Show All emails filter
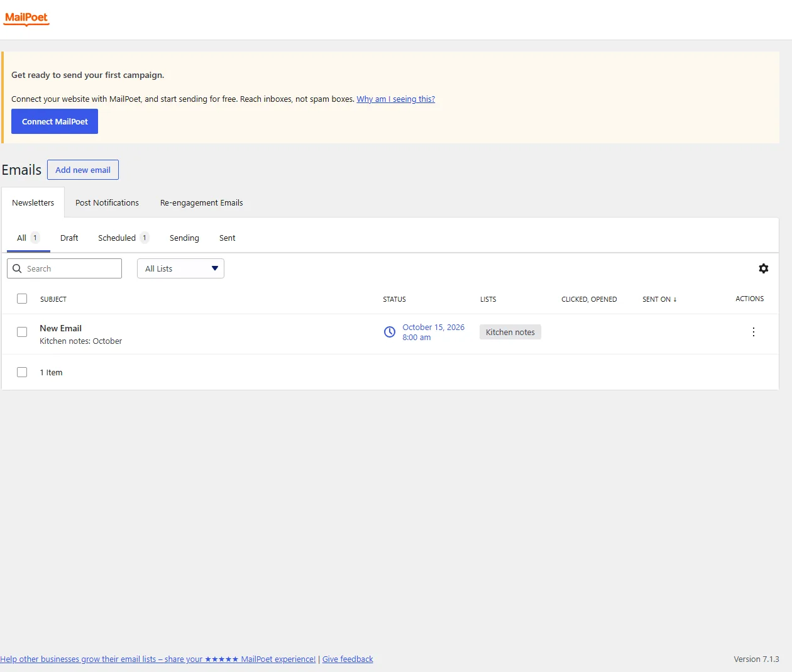Viewport: 792px width, 672px height. 28,238
